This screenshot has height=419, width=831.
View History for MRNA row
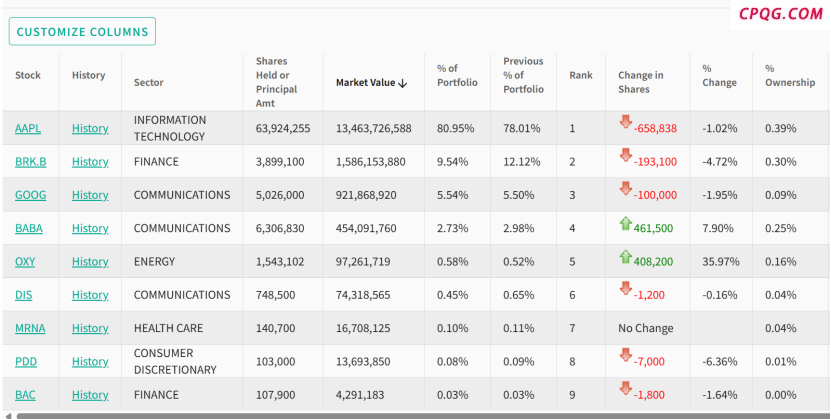tap(90, 328)
